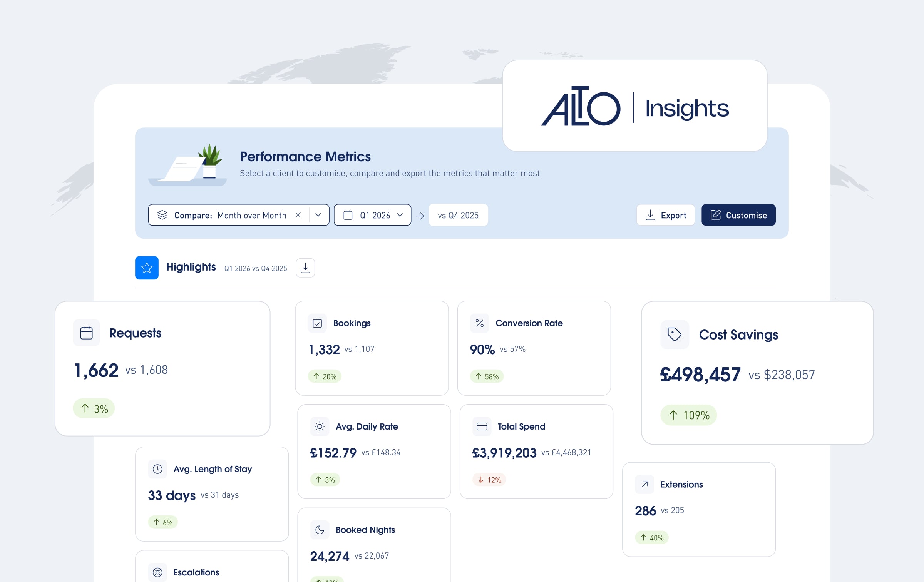Click the layers icon in Compare selector
Screen dimensions: 924x582
click(162, 215)
